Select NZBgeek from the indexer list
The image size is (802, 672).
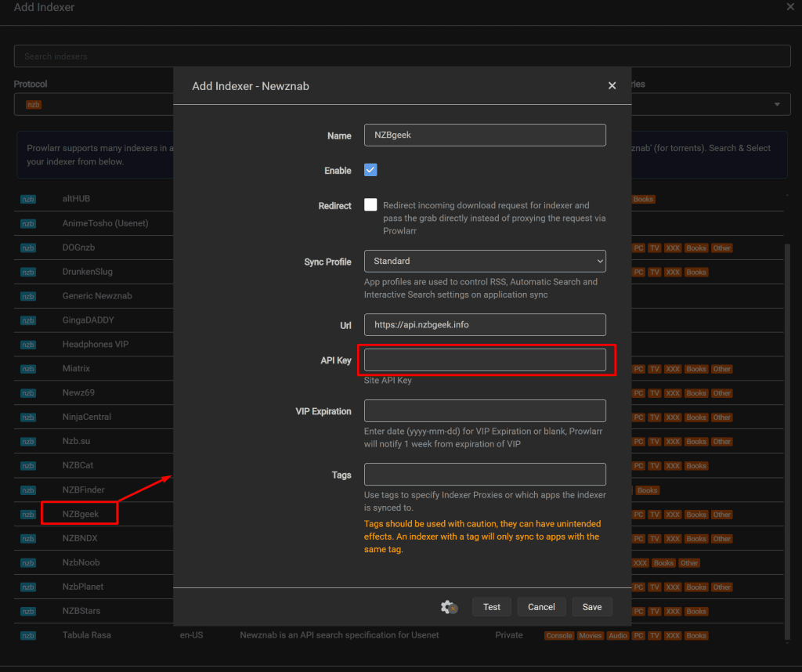[x=81, y=514]
